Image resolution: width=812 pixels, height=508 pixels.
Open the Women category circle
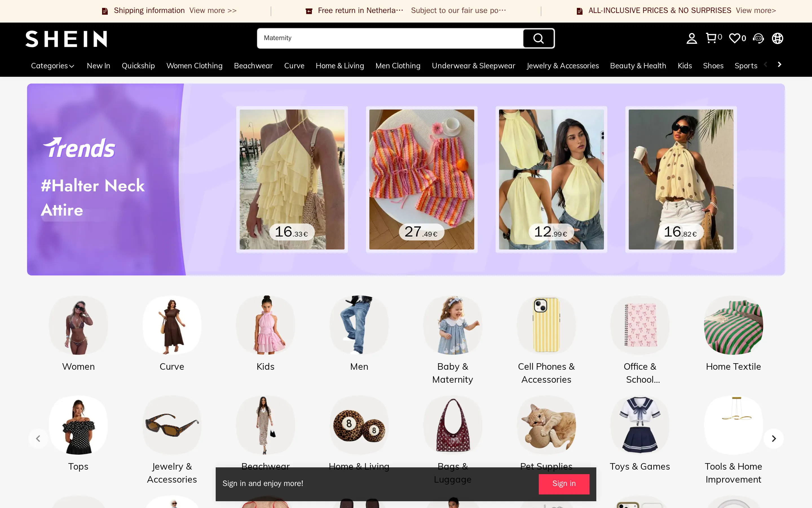coord(78,325)
